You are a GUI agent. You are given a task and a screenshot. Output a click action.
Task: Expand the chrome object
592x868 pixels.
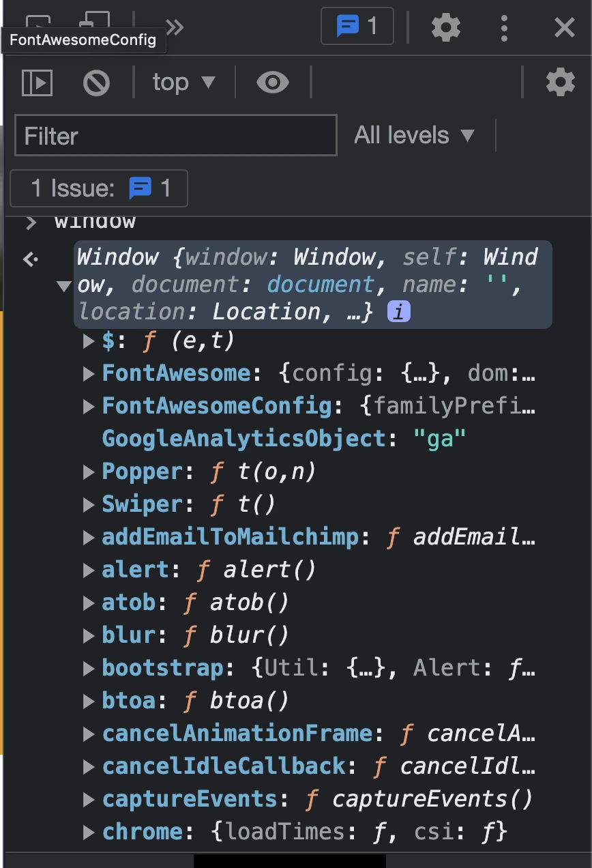[89, 832]
